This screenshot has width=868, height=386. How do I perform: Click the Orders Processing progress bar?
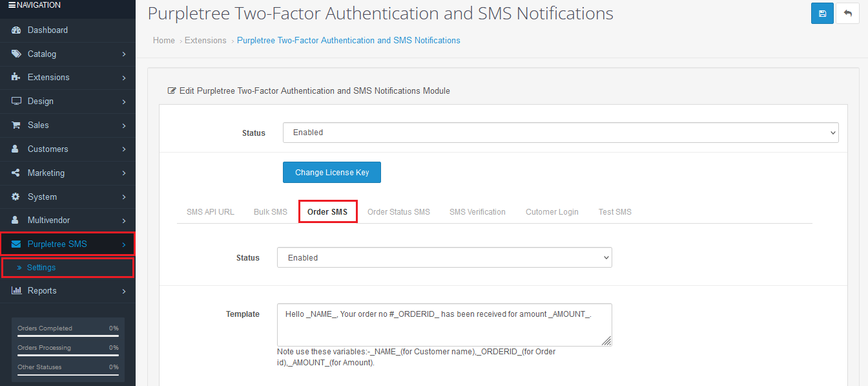click(x=68, y=356)
